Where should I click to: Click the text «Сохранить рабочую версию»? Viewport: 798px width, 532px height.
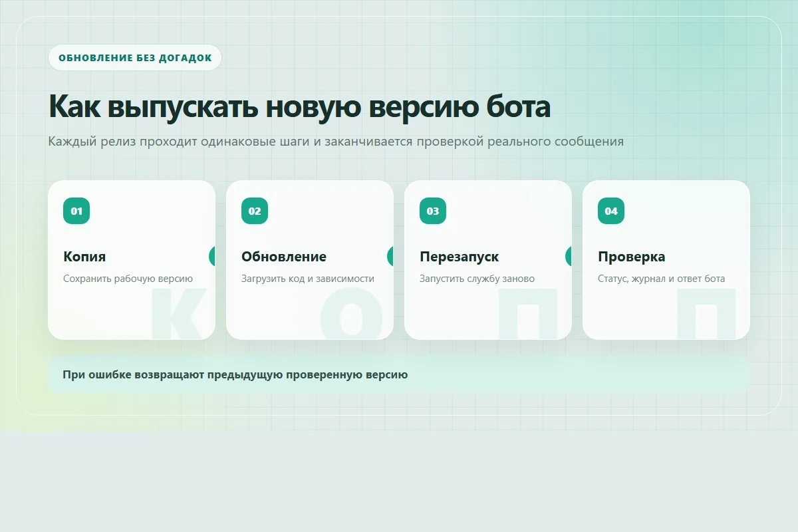pos(128,279)
